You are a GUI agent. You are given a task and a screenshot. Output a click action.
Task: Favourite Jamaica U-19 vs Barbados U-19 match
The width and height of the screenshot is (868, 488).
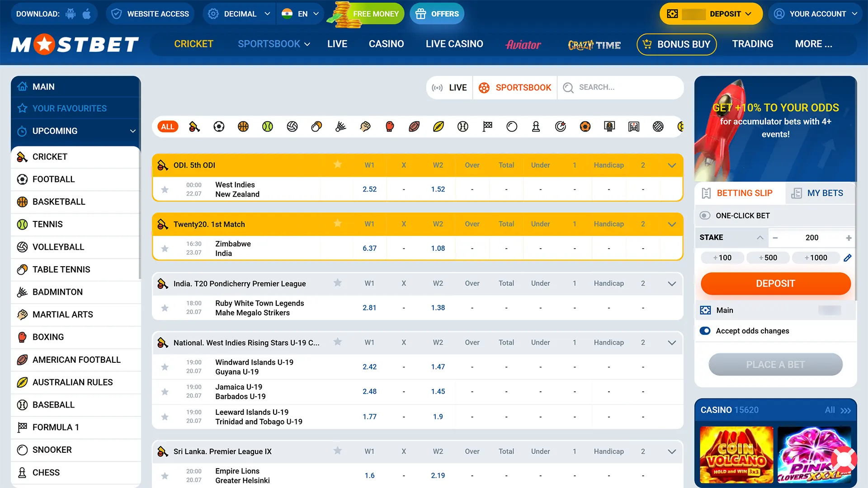[165, 392]
